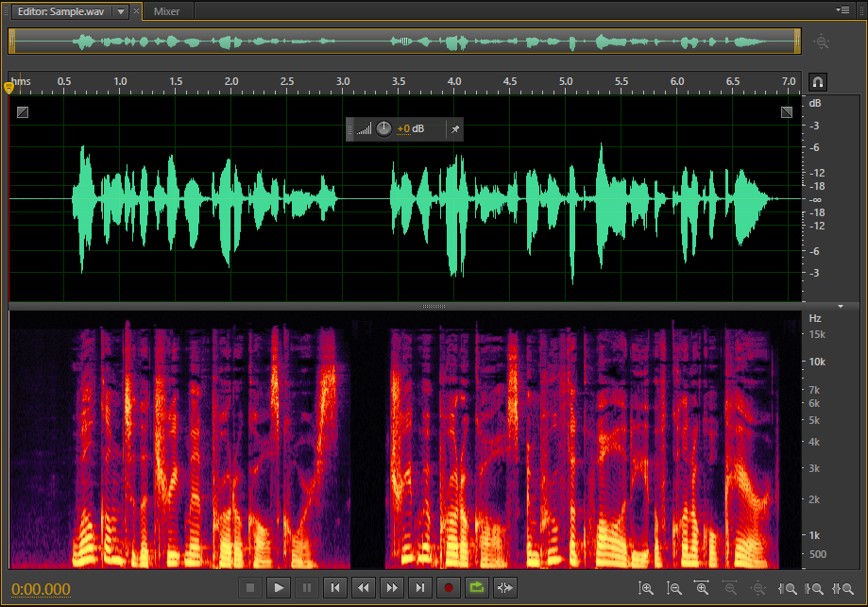Viewport: 868px width, 607px height.
Task: Click the +0 dB gain value
Action: (x=411, y=129)
